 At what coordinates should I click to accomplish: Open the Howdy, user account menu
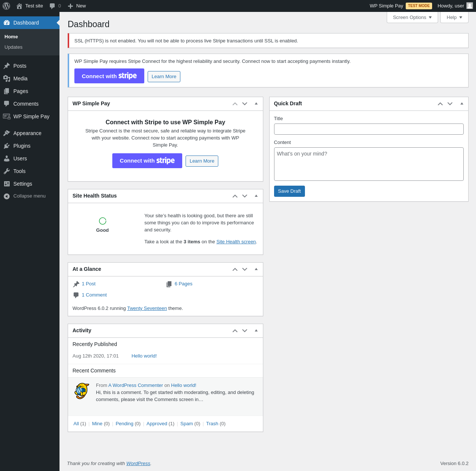tap(455, 6)
